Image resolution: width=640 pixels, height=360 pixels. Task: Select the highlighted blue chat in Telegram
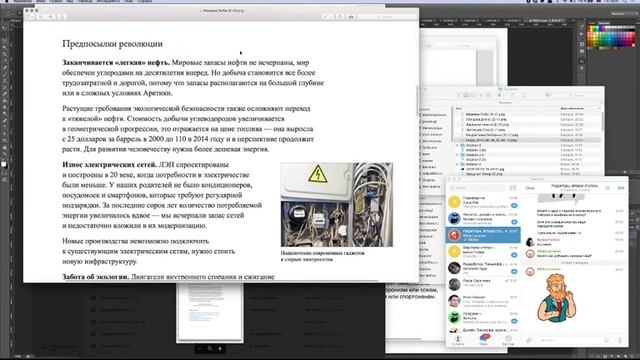(483, 235)
